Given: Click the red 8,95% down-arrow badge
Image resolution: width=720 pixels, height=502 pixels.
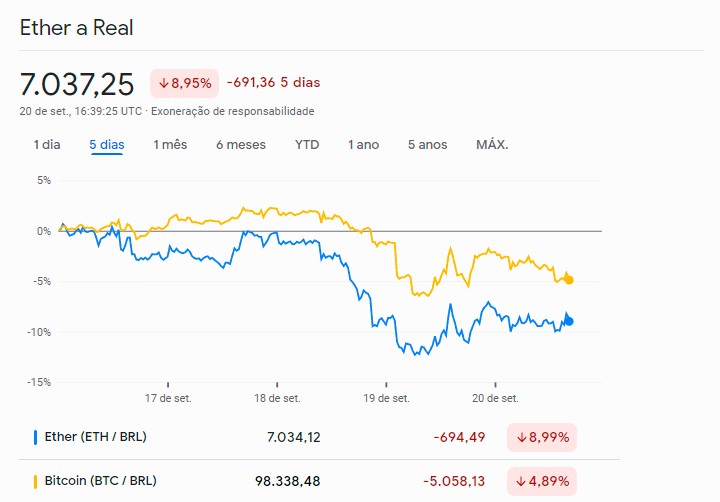Looking at the screenshot, I should point(184,83).
